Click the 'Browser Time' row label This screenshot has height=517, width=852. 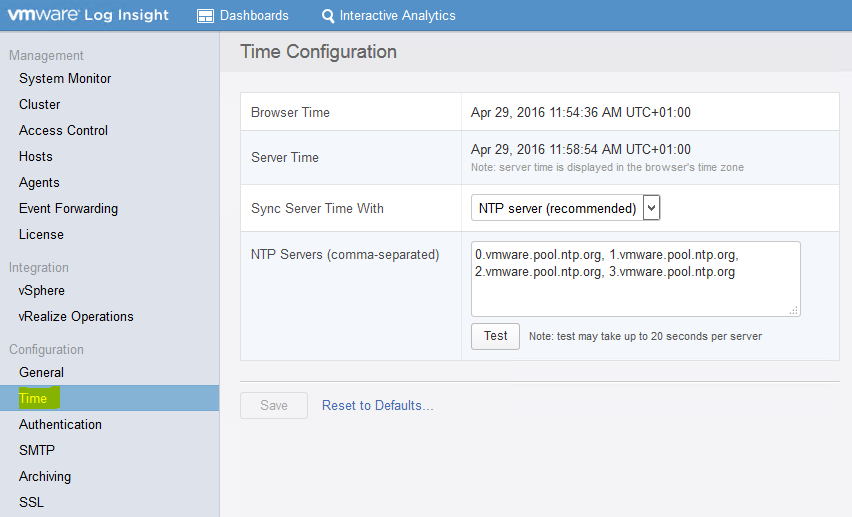click(x=290, y=113)
